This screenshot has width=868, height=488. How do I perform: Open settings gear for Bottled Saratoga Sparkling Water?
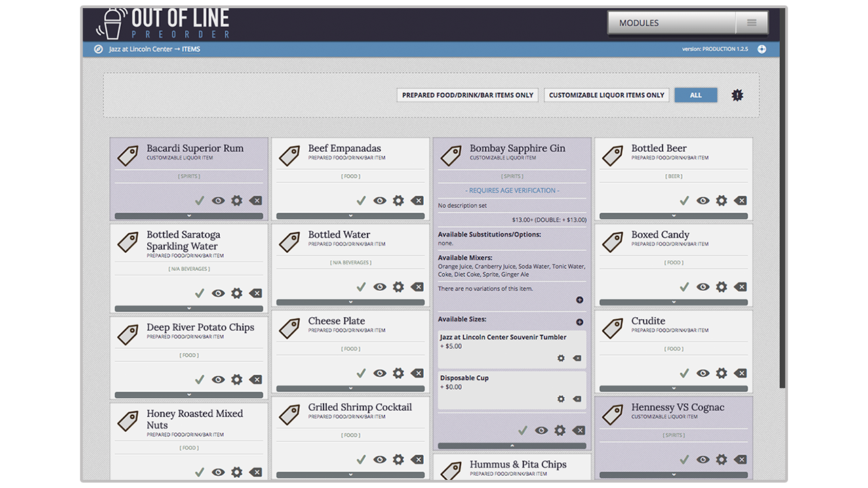[237, 293]
